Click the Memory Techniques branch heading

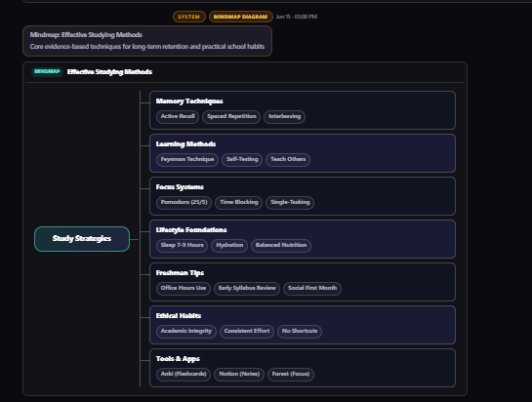[x=189, y=101]
